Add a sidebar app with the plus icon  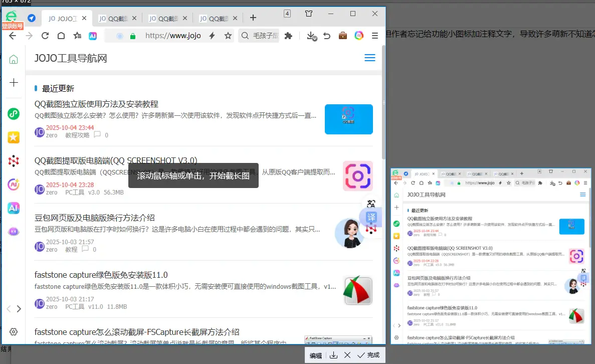[x=14, y=83]
